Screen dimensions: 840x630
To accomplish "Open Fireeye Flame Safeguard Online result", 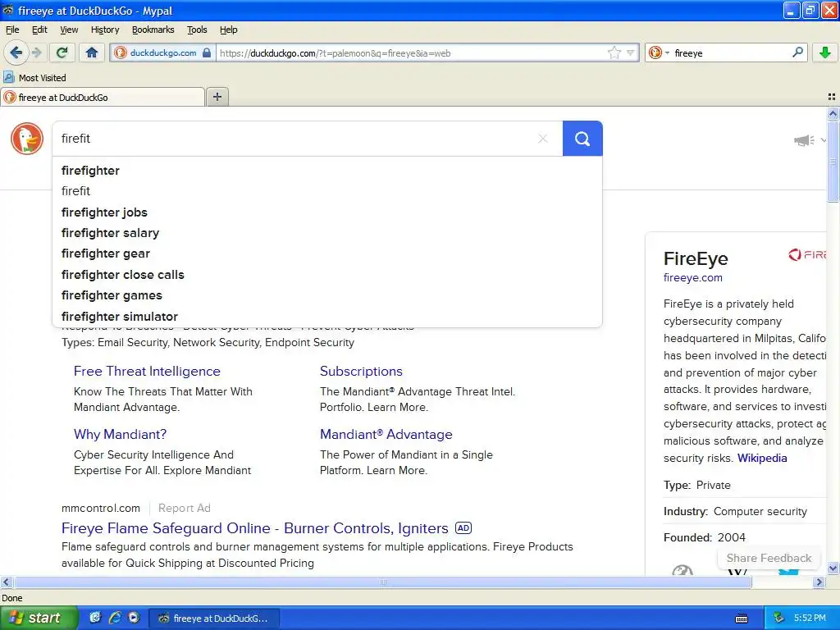I will (x=255, y=528).
